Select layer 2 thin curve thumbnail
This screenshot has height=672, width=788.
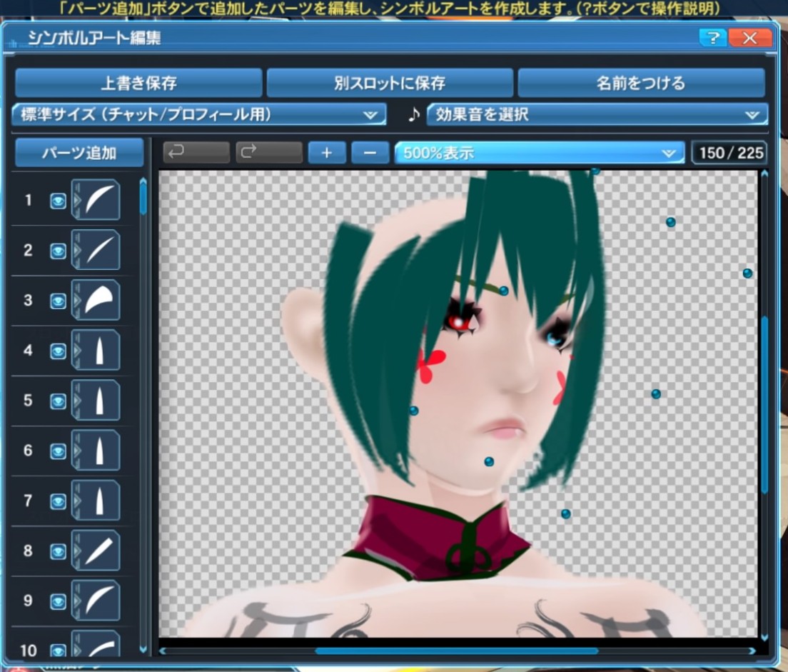point(96,249)
